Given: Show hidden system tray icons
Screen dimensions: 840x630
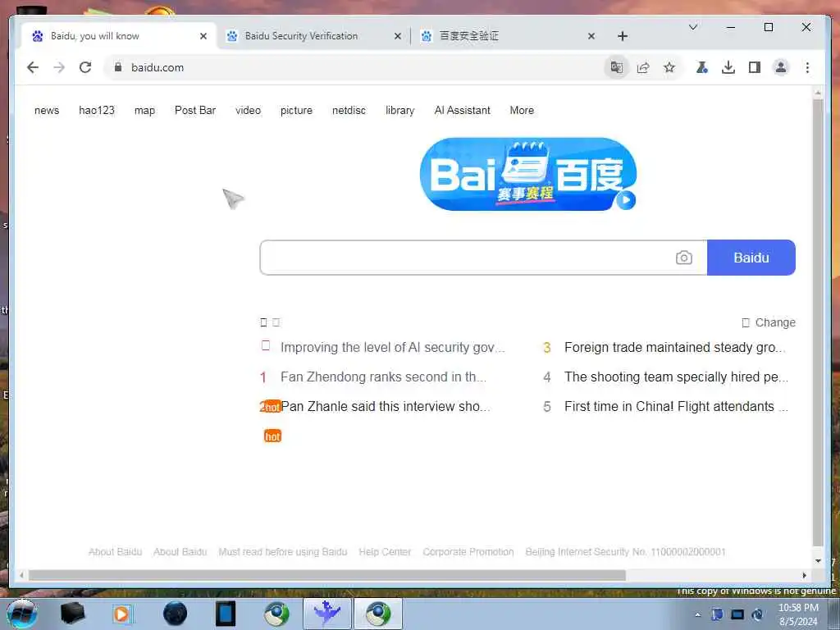Looking at the screenshot, I should (697, 615).
